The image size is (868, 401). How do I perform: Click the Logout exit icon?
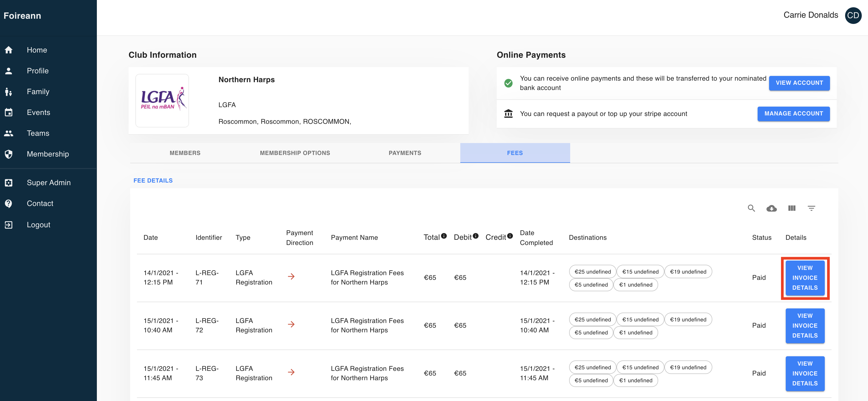[9, 225]
